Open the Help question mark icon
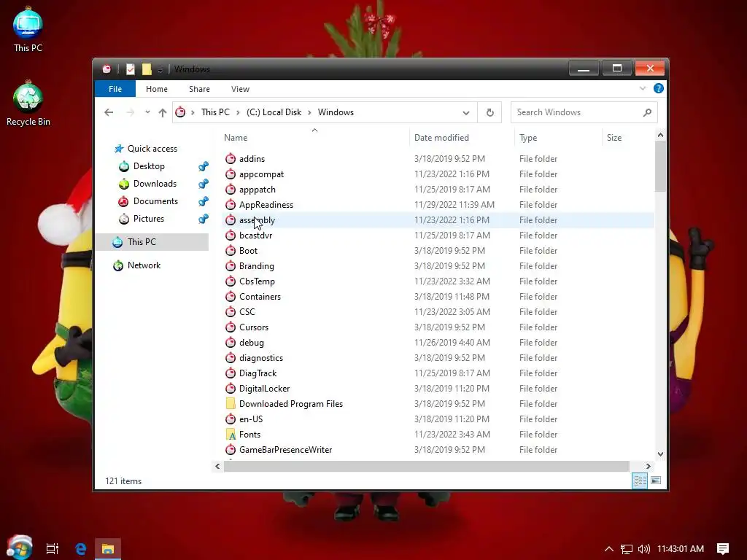This screenshot has width=747, height=560. 659,88
